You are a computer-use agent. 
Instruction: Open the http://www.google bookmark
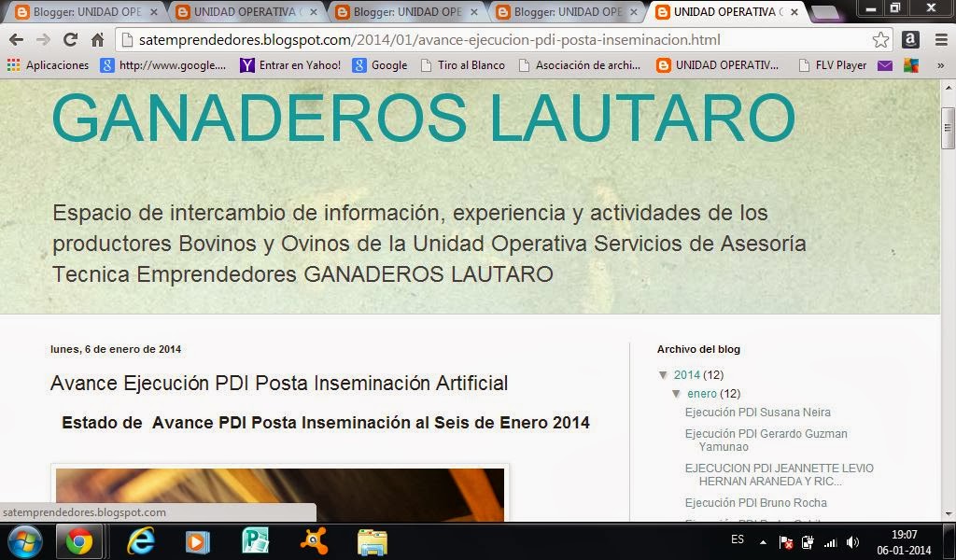pos(163,65)
